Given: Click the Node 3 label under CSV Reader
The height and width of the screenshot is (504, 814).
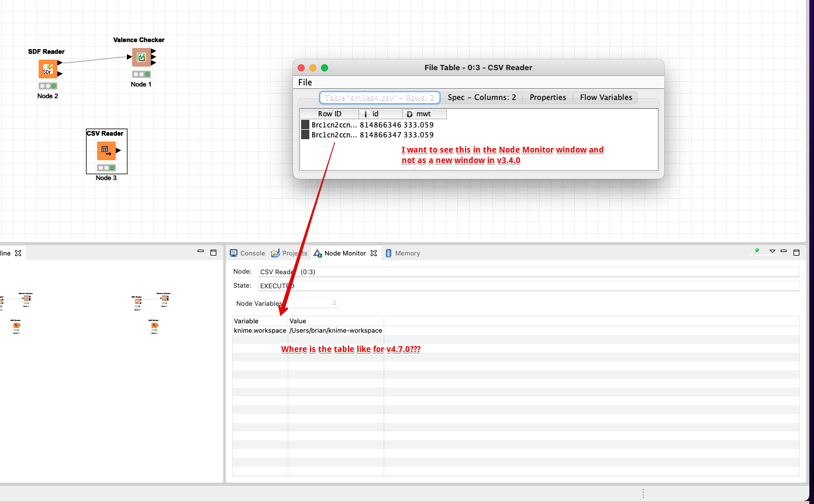Looking at the screenshot, I should [x=106, y=178].
